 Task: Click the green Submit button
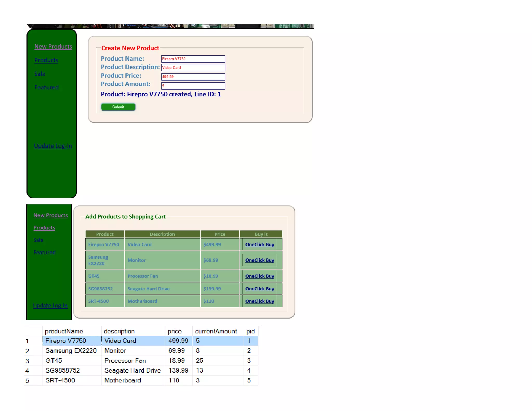click(118, 107)
